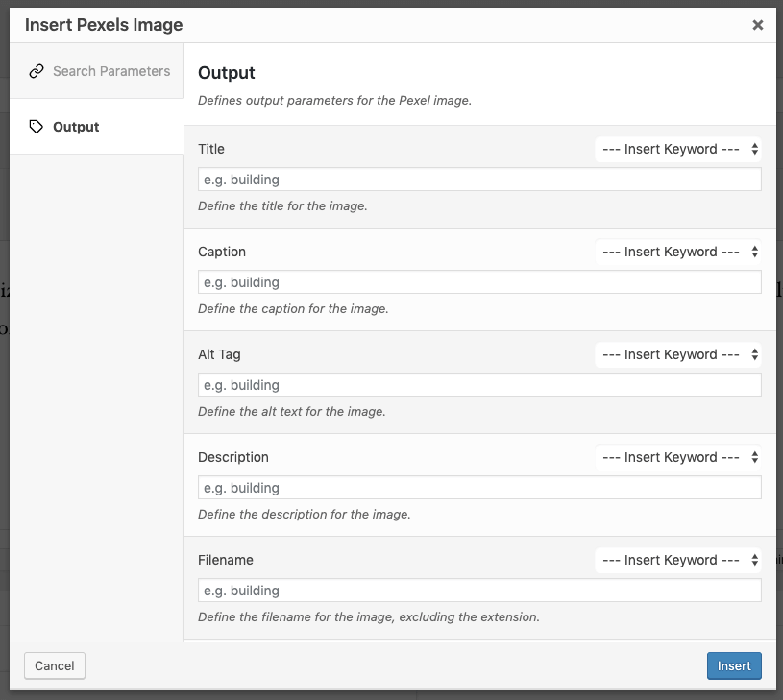
Task: Open the Caption Insert Keyword dropdown
Action: point(678,252)
